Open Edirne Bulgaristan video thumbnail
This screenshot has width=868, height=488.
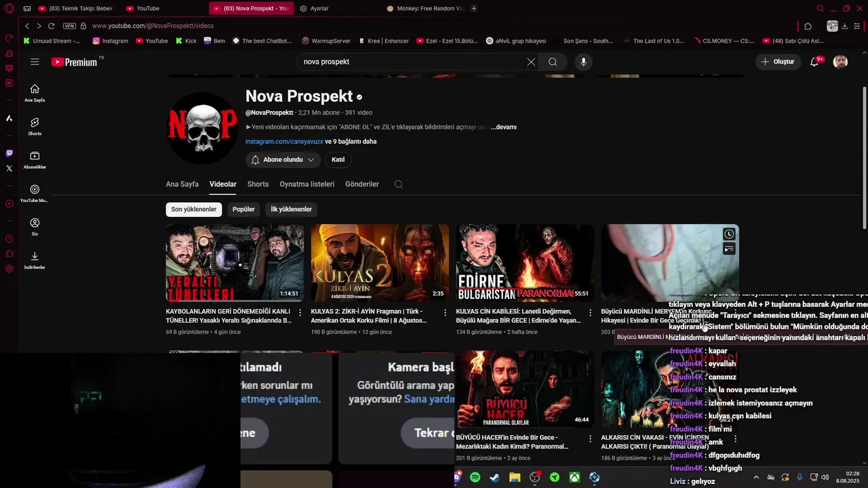coord(525,263)
